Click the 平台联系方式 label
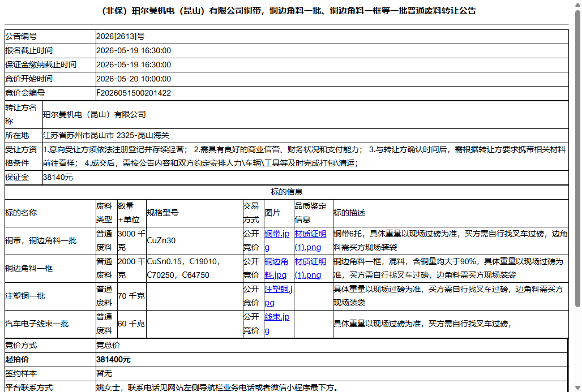This screenshot has height=392, width=582. (x=29, y=387)
